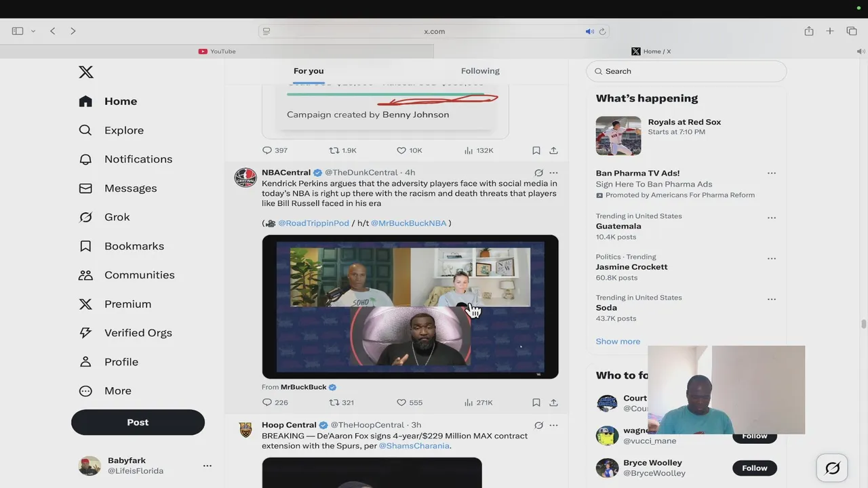View analytics of 132K views post
The image size is (868, 488).
pyautogui.click(x=478, y=150)
